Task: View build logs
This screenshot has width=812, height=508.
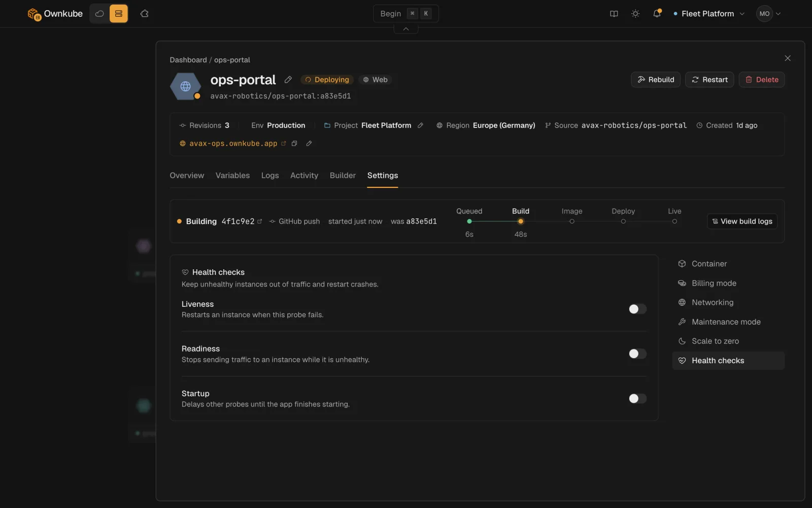Action: 742,221
